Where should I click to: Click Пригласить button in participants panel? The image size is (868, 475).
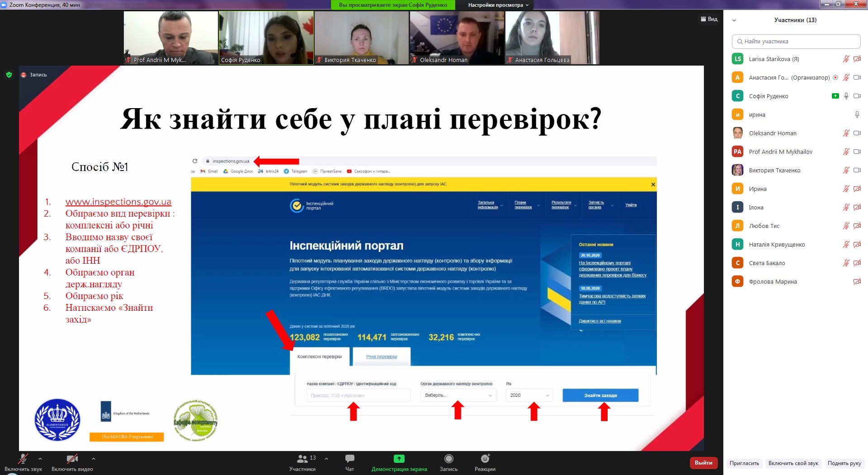tap(744, 463)
